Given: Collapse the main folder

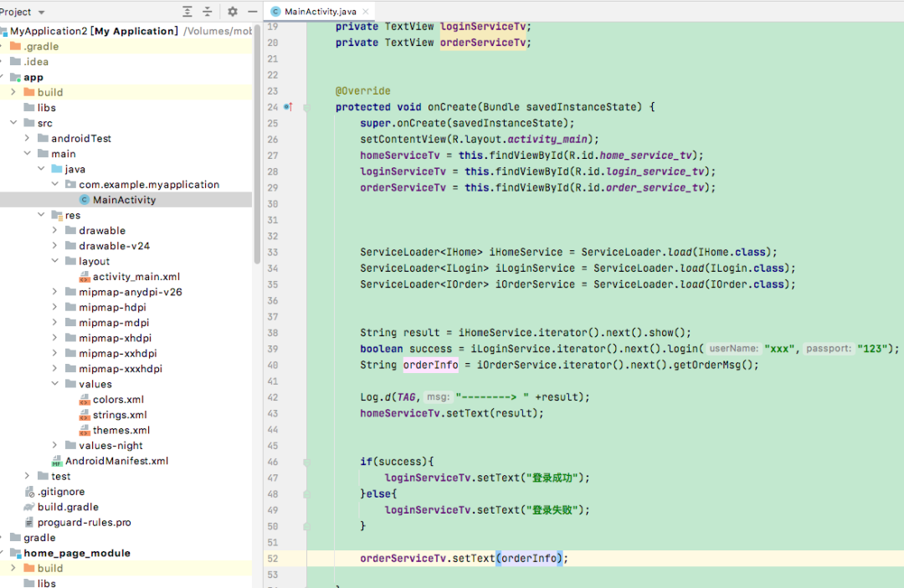Looking at the screenshot, I should click(27, 154).
